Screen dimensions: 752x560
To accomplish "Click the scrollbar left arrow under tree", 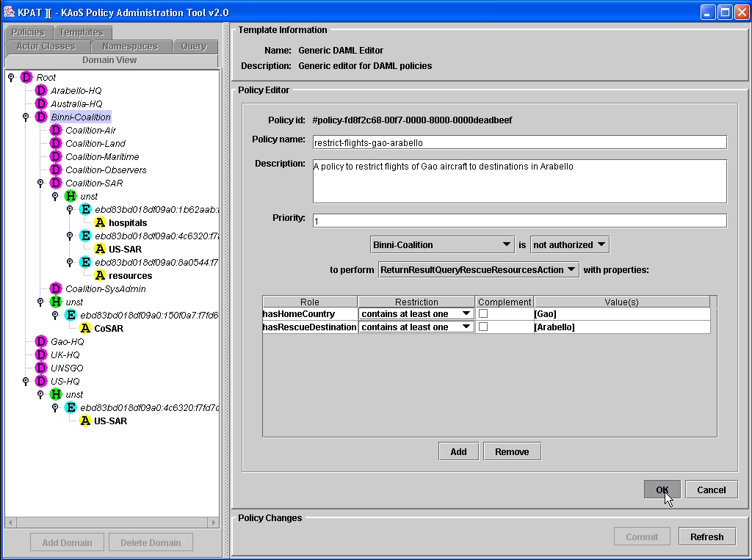I will 10,522.
